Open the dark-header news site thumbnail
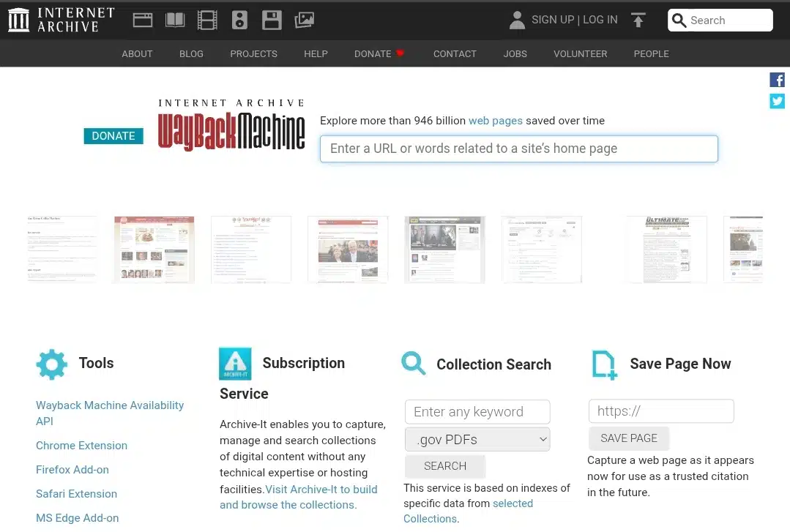This screenshot has height=532, width=790. click(444, 250)
